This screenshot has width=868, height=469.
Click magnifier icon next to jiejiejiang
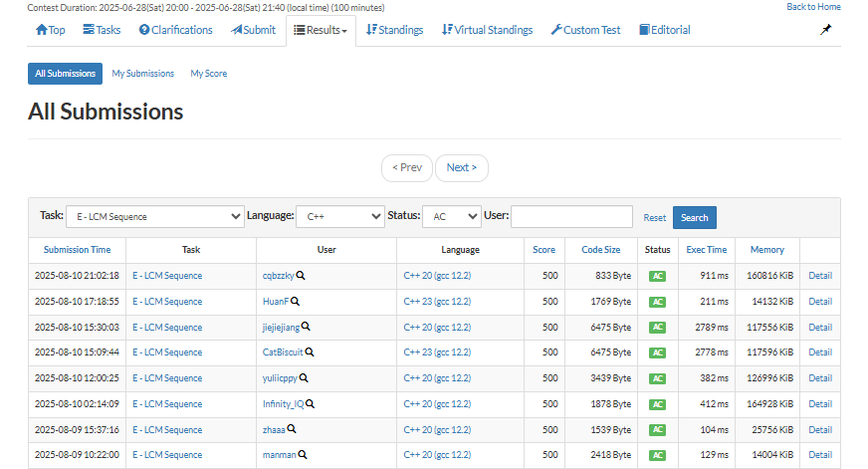(x=306, y=327)
